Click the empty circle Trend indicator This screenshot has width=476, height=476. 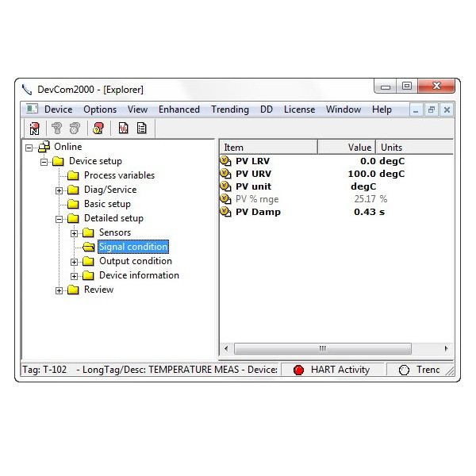click(x=404, y=370)
